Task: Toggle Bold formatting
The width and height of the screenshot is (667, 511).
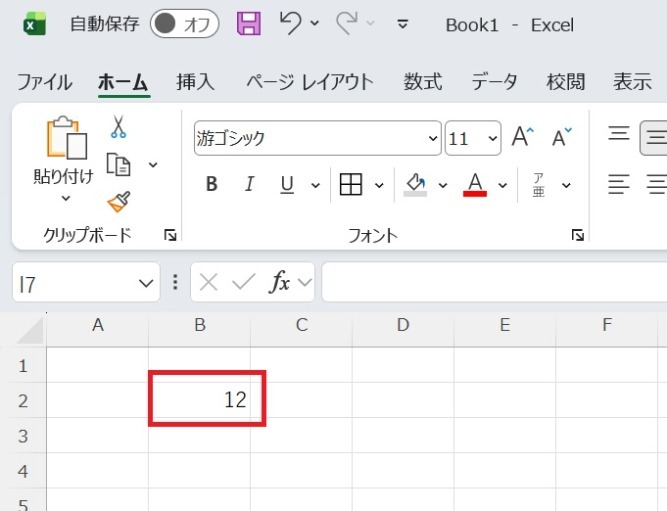Action: [211, 185]
